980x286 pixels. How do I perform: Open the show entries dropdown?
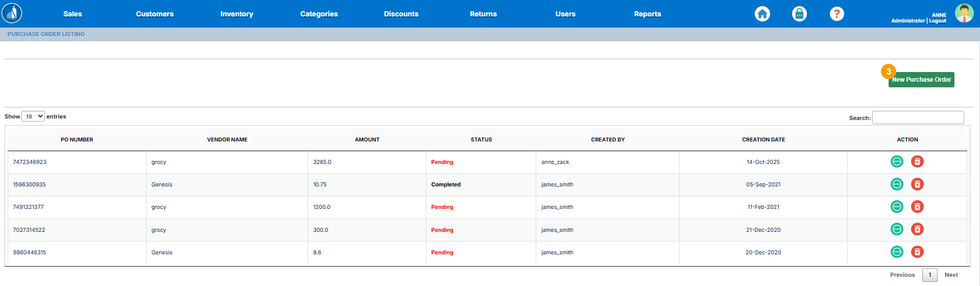pos(33,116)
